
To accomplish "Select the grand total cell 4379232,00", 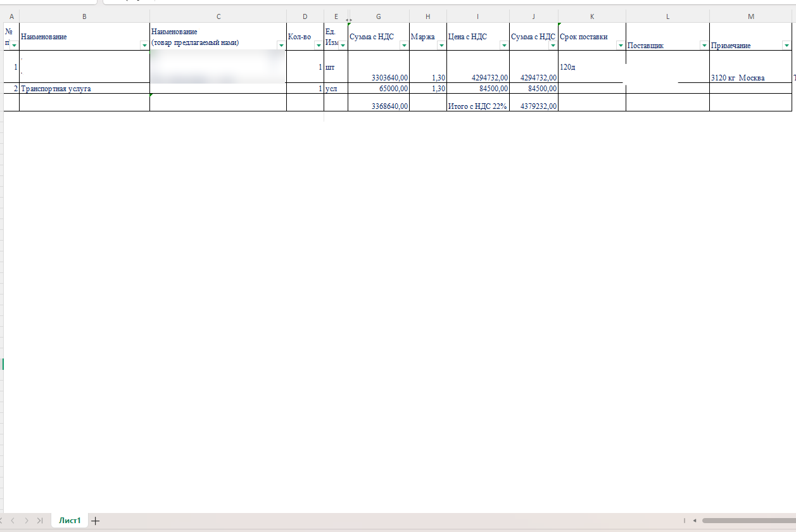I will click(534, 103).
